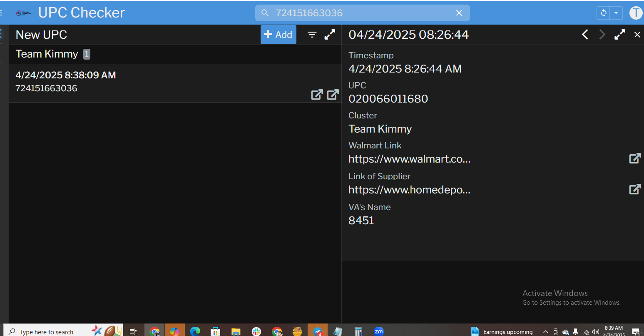Open the sync options dropdown arrow
The height and width of the screenshot is (336, 644).
click(616, 13)
